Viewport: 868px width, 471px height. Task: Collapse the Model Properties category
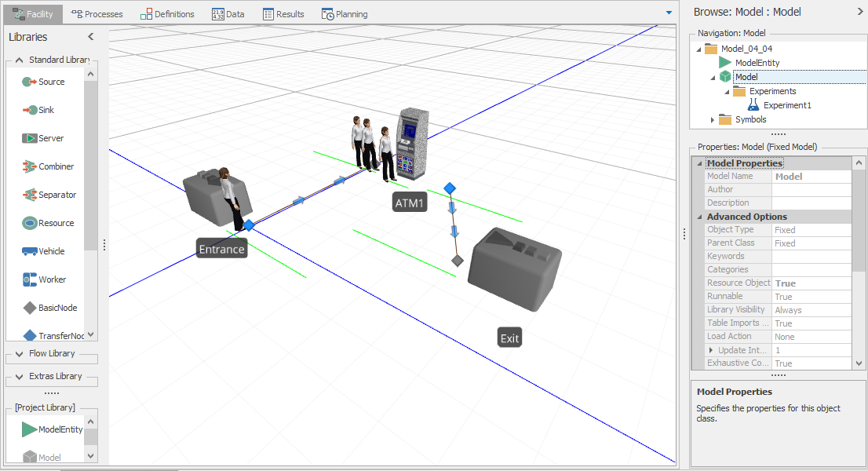tap(699, 163)
